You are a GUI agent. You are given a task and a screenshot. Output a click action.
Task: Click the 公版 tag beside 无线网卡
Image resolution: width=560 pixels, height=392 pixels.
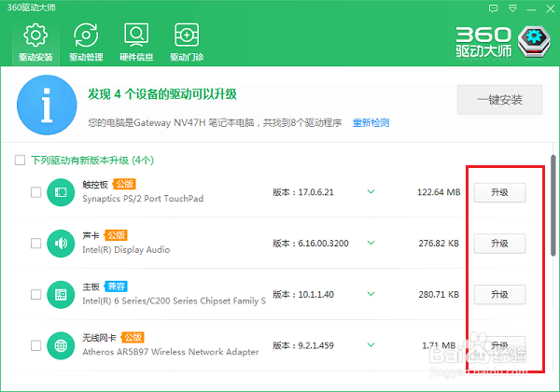point(133,337)
